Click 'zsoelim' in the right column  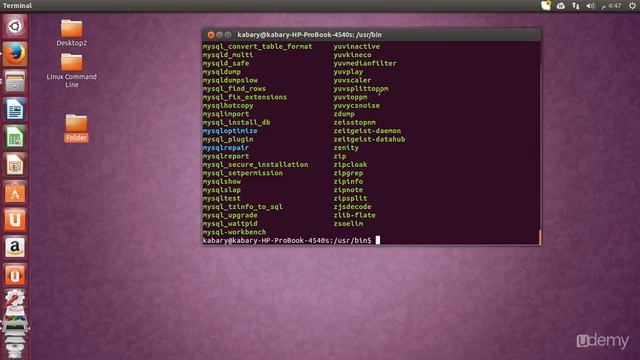pos(348,224)
